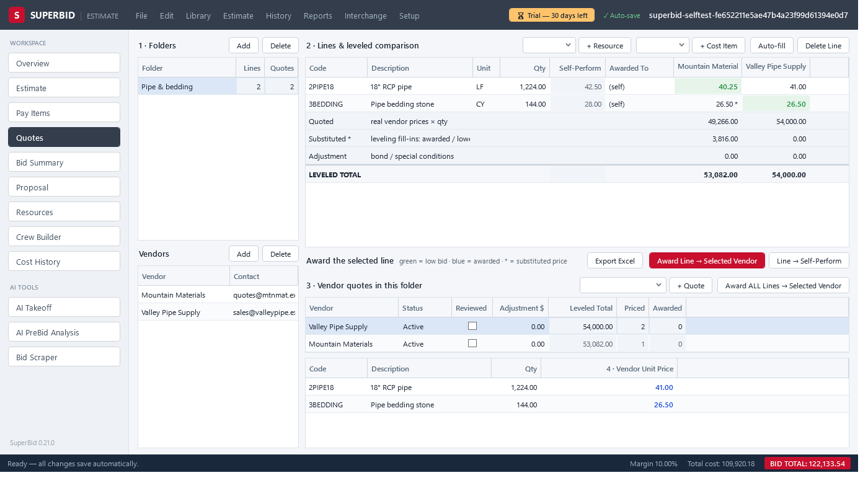Open the vendor dropdown beside + Quote
Screen dimensions: 868x496
[x=623, y=285]
